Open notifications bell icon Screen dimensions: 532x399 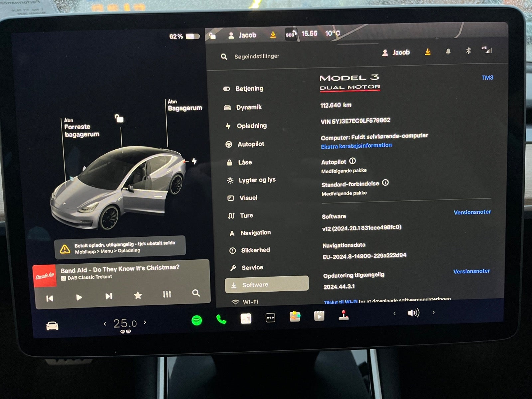[x=448, y=51]
